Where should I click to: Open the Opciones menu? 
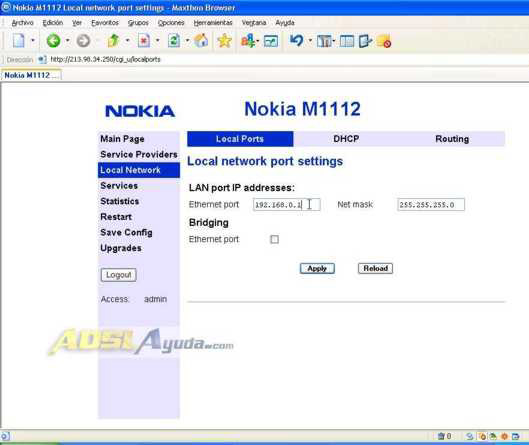(171, 23)
